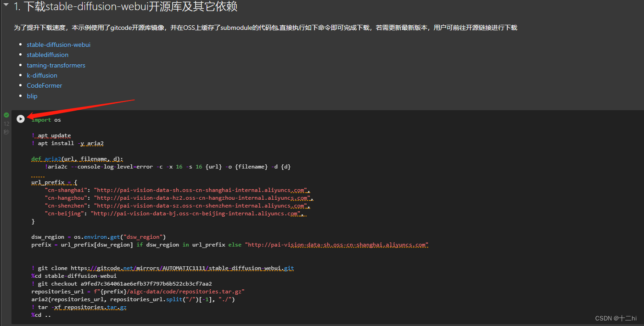Click the '%cd ..' line
644x326 pixels.
(41, 315)
